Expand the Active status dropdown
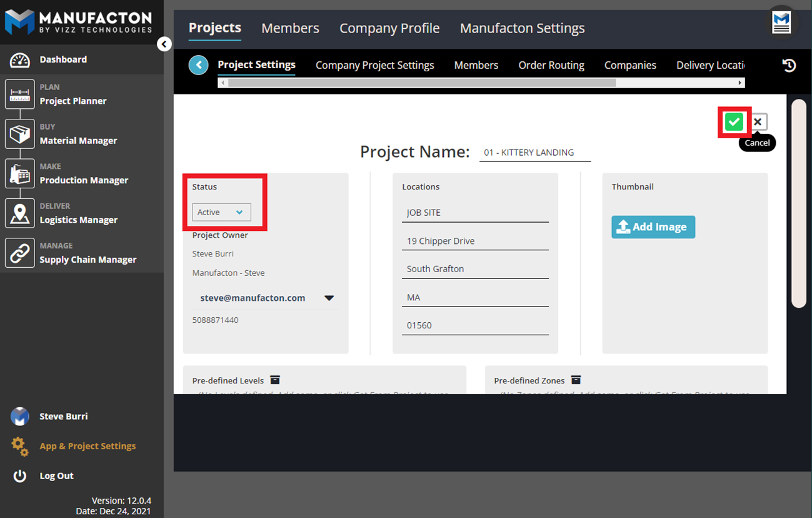This screenshot has height=518, width=812. 221,212
